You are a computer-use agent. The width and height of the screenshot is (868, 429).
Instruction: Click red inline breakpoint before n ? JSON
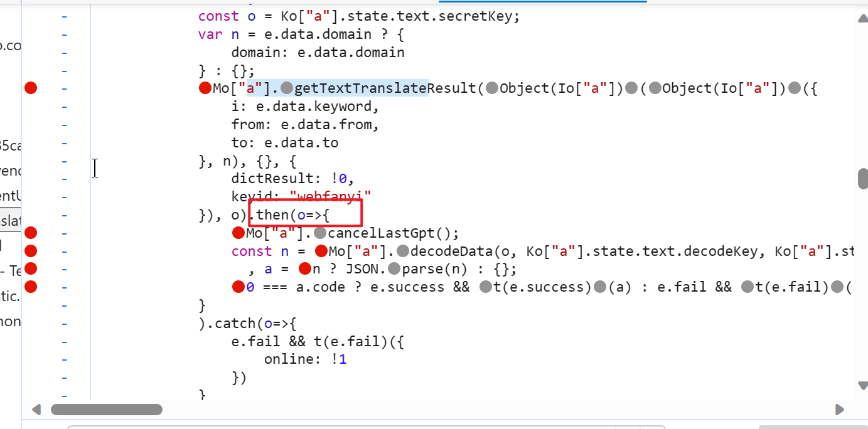[305, 270]
